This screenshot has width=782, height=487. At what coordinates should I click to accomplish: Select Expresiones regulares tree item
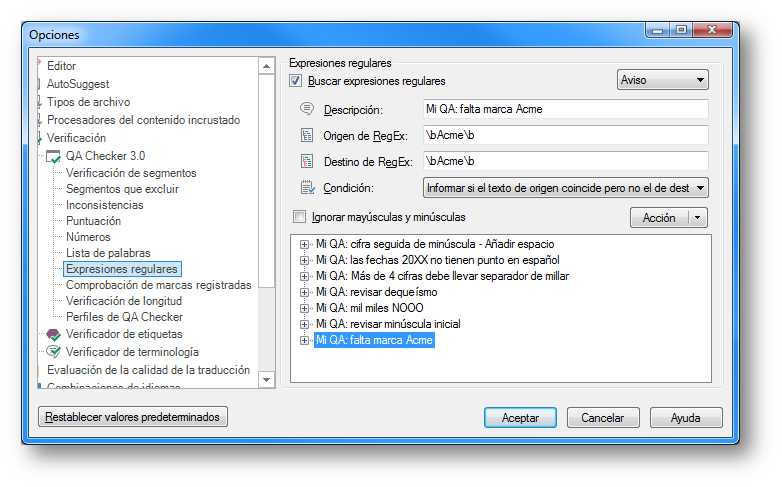coord(122,269)
